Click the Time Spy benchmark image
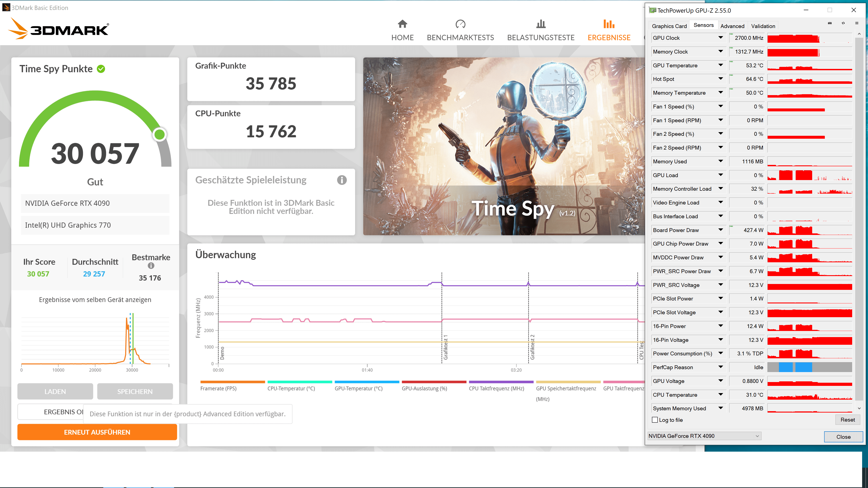Image resolution: width=868 pixels, height=488 pixels. click(x=504, y=146)
